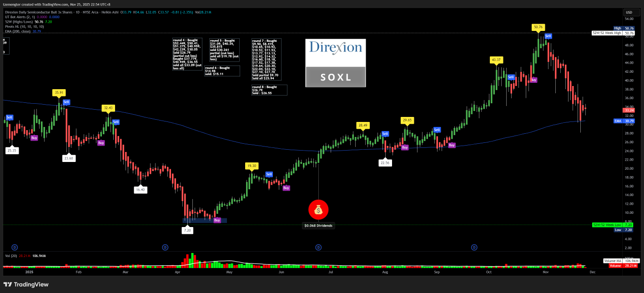Click the leftmost D marker near 2025 label
The image size is (644, 293).
click(x=15, y=247)
